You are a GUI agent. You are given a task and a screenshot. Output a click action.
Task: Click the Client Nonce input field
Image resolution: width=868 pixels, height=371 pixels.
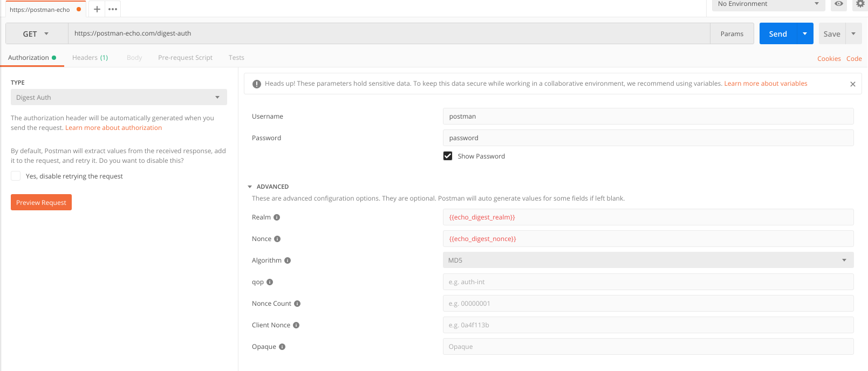point(648,325)
